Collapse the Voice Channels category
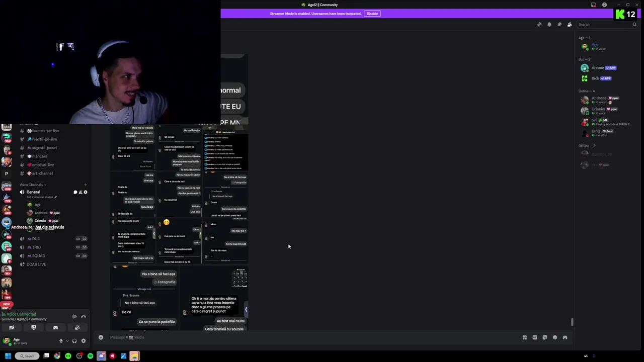The image size is (644, 362). coord(33,185)
